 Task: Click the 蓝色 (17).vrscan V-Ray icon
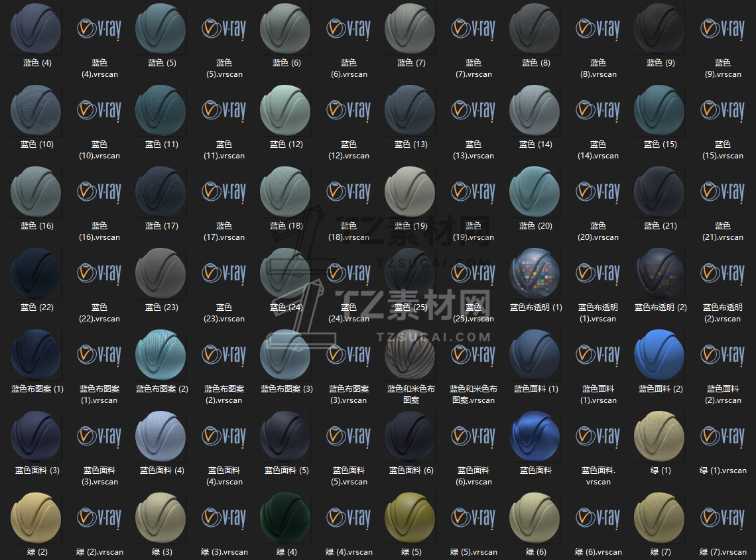pos(223,192)
